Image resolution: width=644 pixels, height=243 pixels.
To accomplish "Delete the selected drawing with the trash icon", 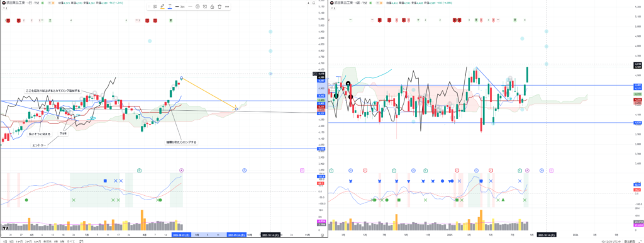I will [x=219, y=6].
